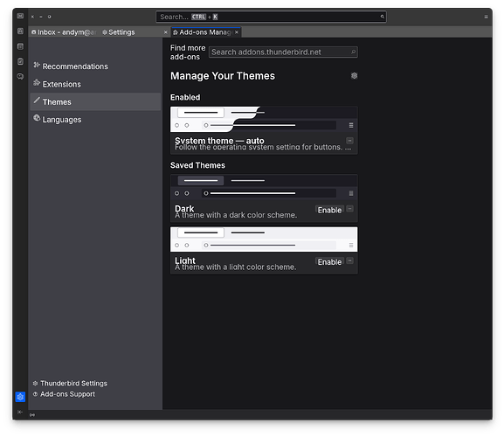Open the Mail space icon in sidebar
Image resolution: width=504 pixels, height=437 pixels.
[x=20, y=16]
